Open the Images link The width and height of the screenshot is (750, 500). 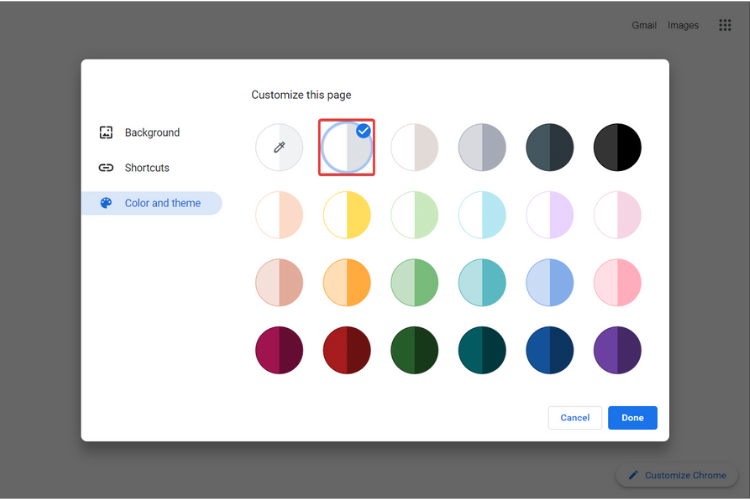tap(683, 25)
